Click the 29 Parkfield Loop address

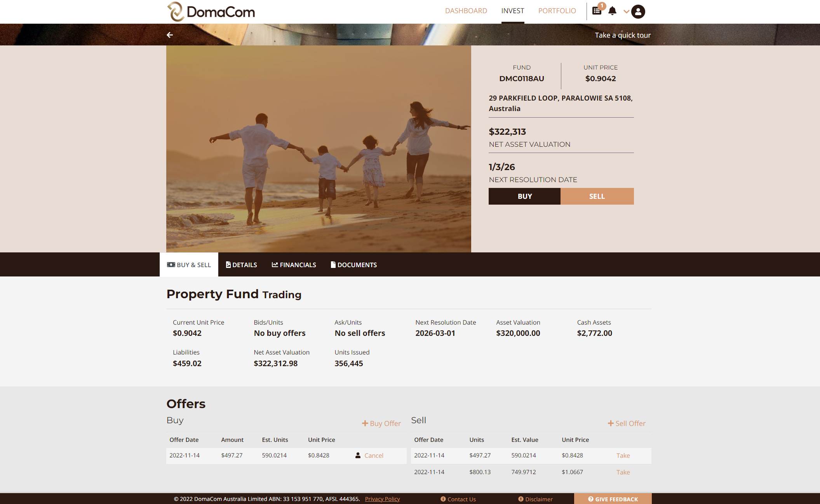561,103
